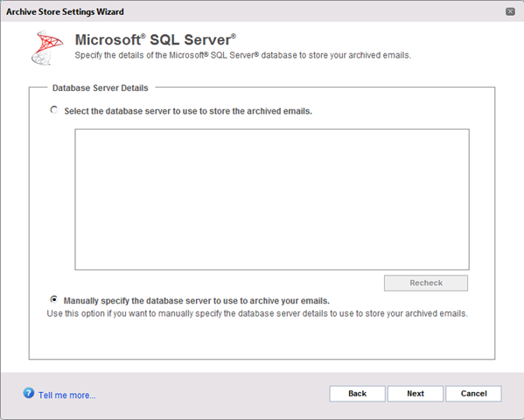Click the blue question mark help icon
This screenshot has width=524, height=420.
[28, 393]
